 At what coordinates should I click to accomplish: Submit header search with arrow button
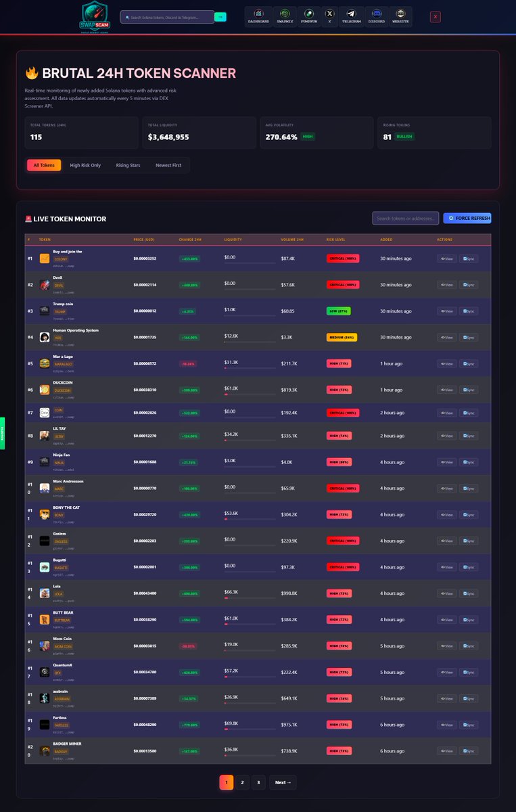coord(220,17)
